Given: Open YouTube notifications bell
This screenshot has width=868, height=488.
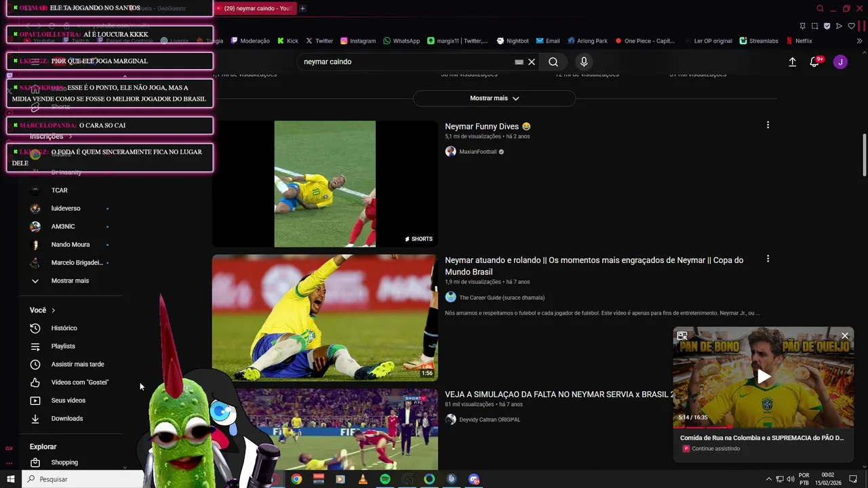Looking at the screenshot, I should coord(814,62).
